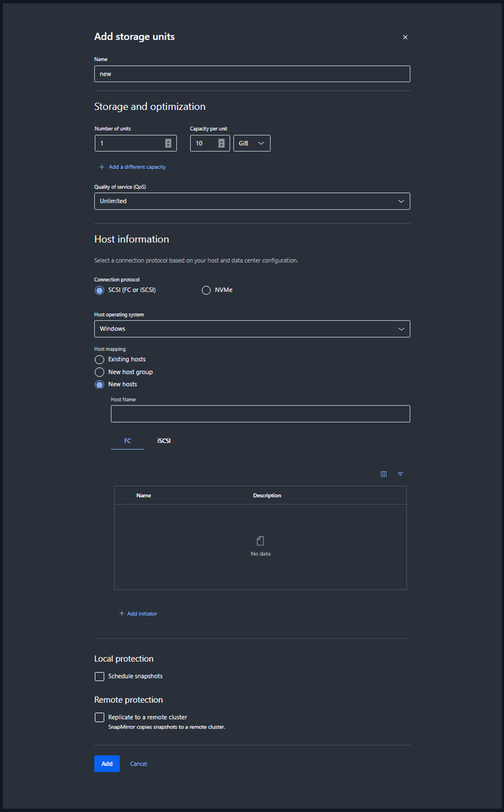Select the SCSI (FC or iSCSI) protocol
504x812 pixels.
click(99, 290)
